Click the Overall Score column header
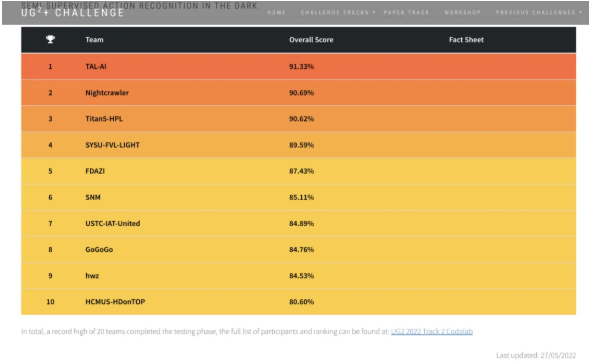The width and height of the screenshot is (592, 361). (x=311, y=40)
